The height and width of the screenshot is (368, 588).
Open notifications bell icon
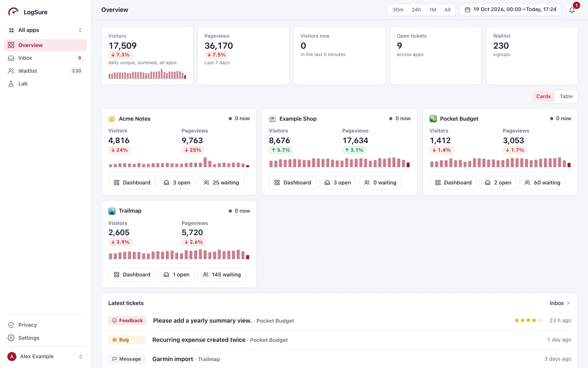coord(572,10)
